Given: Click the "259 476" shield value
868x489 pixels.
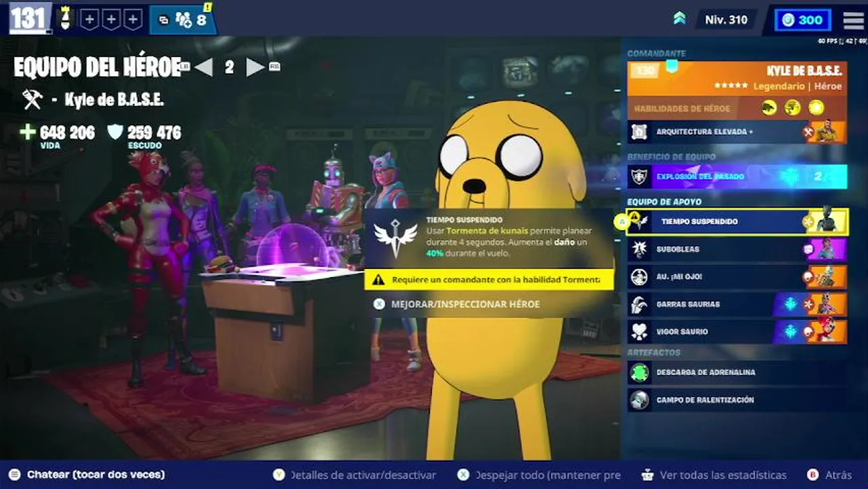Looking at the screenshot, I should (154, 132).
